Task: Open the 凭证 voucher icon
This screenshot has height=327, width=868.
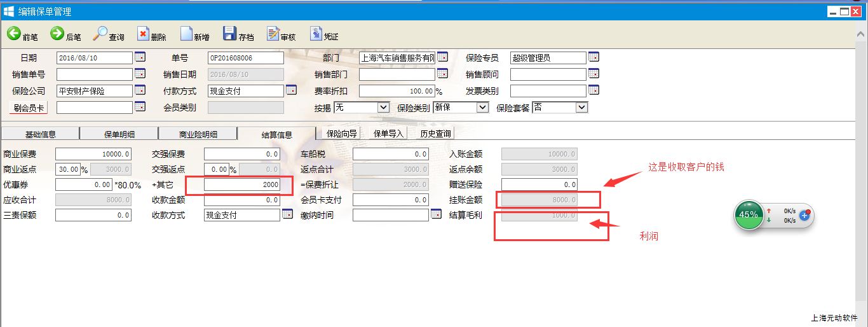Action: (316, 34)
